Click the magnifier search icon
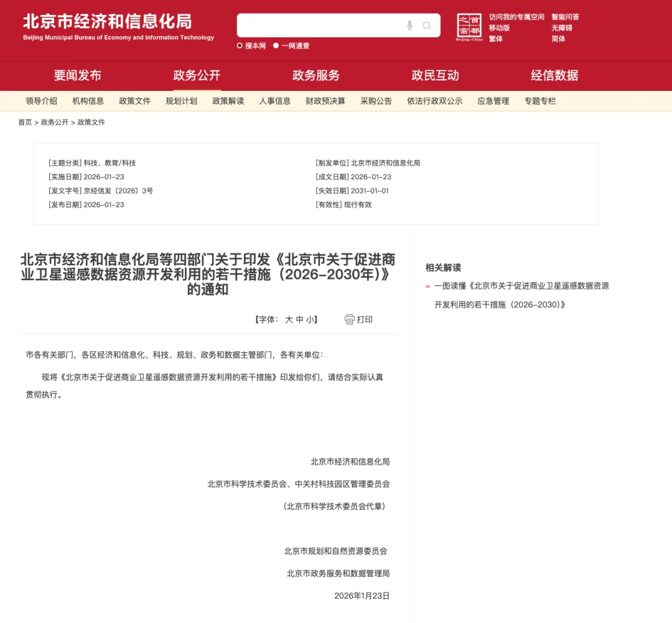672x623 pixels. tap(427, 26)
